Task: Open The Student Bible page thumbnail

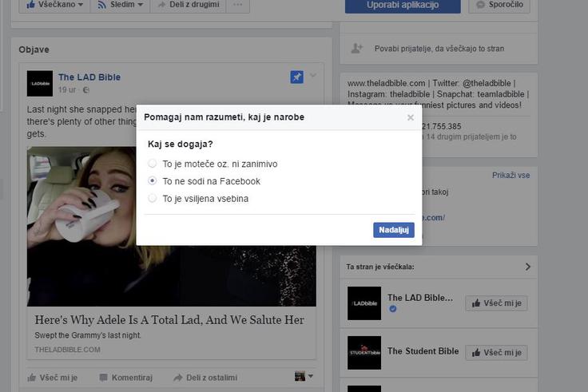Action: (364, 353)
